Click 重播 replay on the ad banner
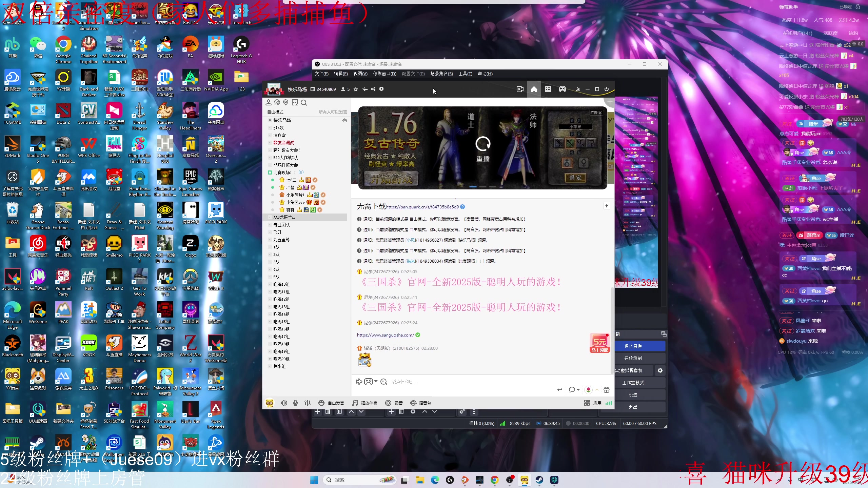The image size is (868, 488). (483, 149)
